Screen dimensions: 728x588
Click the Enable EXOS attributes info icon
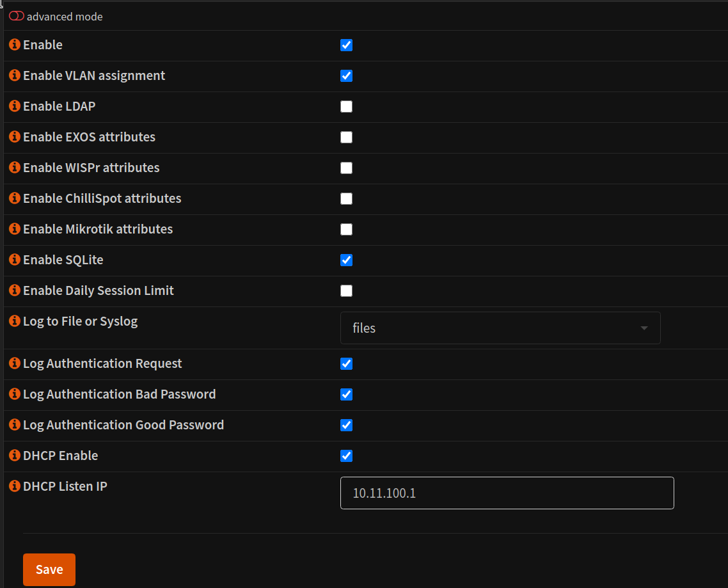coord(14,137)
